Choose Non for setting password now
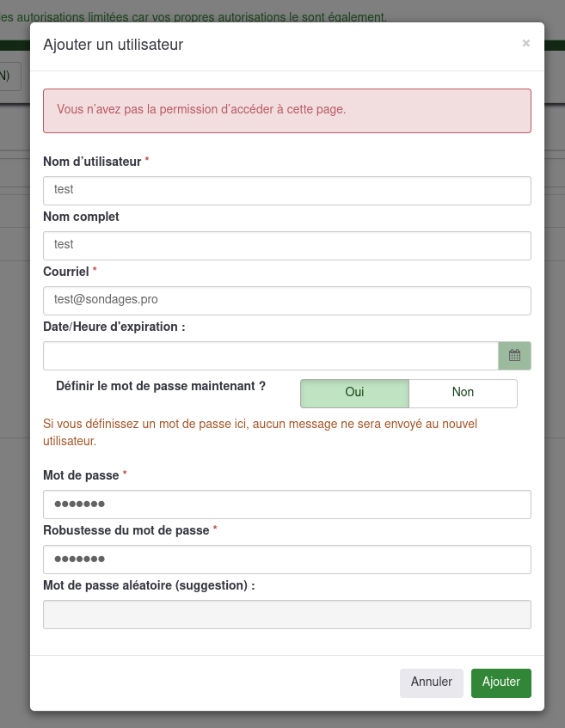Image resolution: width=565 pixels, height=728 pixels. [x=463, y=393]
